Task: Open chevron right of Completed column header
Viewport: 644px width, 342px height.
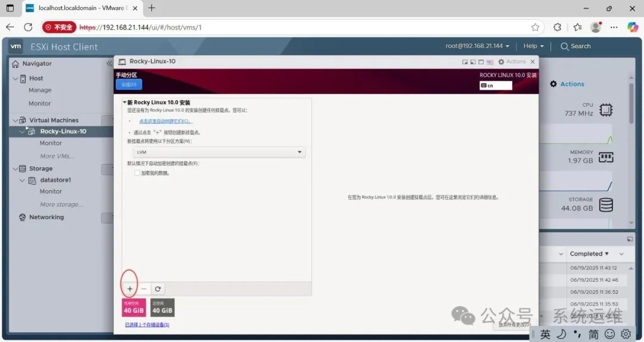Action: tap(621, 254)
